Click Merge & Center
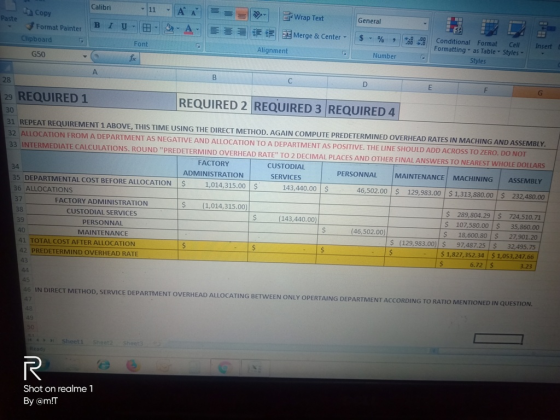The width and height of the screenshot is (560, 420). coord(312,35)
